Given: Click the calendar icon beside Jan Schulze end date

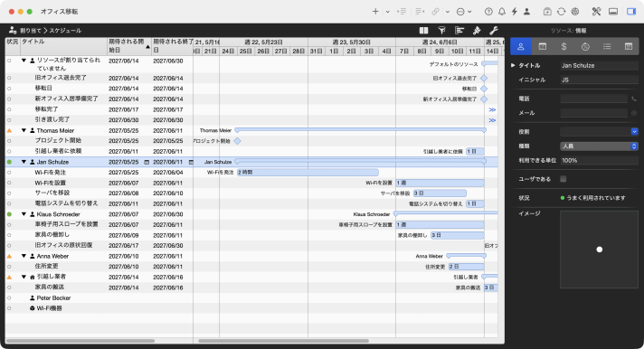Looking at the screenshot, I should [191, 162].
